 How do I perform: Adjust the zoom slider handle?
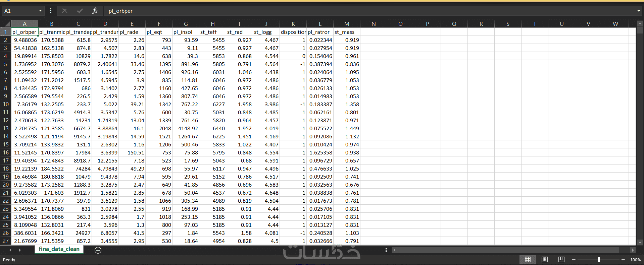[x=599, y=260]
